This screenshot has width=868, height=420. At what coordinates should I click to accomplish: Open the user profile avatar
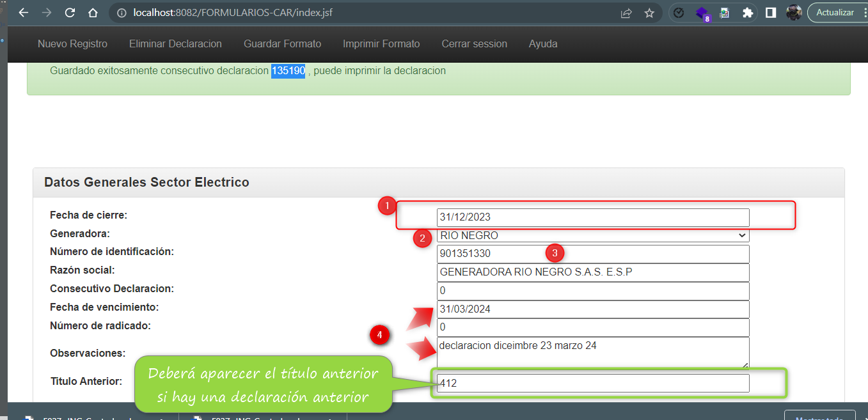794,13
